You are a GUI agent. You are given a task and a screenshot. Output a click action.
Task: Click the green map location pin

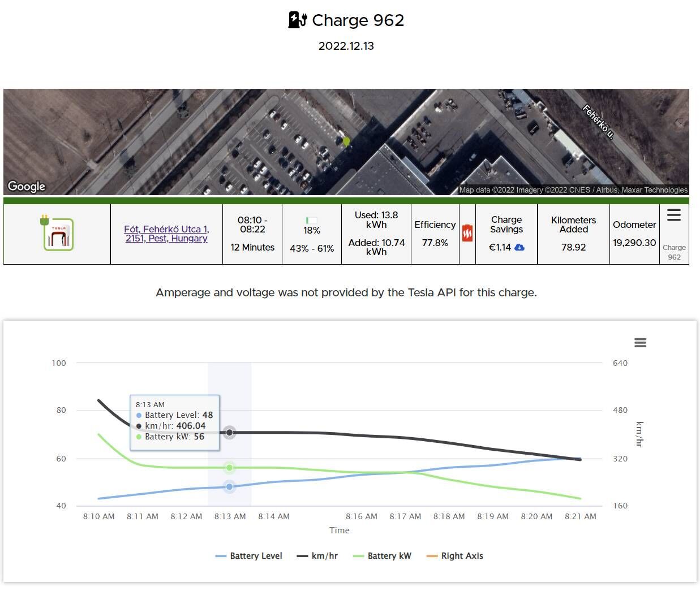[x=346, y=141]
